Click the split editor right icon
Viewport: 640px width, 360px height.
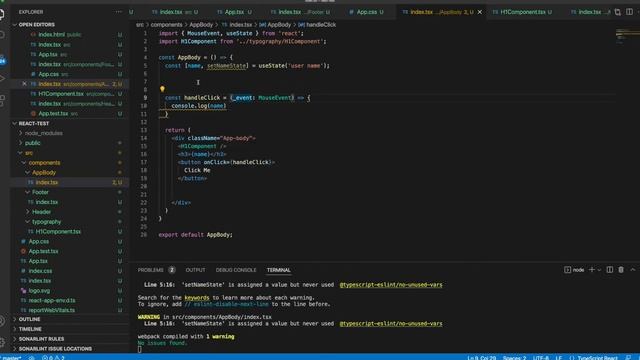coord(629,12)
